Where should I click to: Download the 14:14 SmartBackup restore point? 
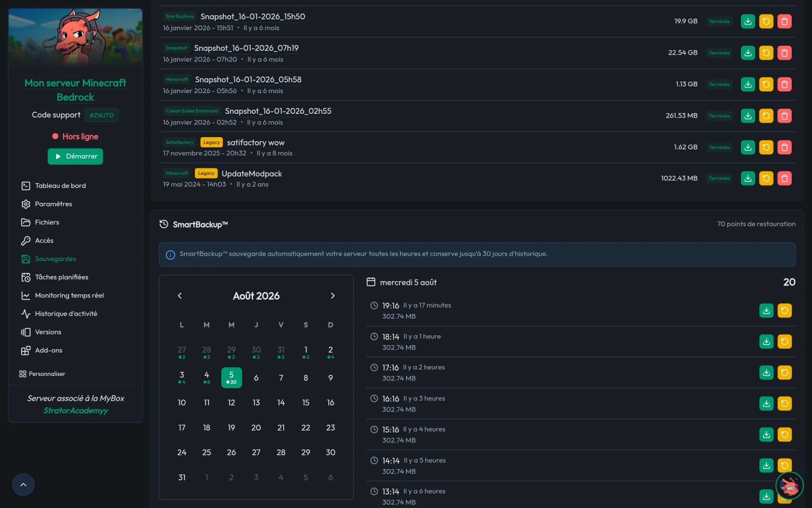766,466
